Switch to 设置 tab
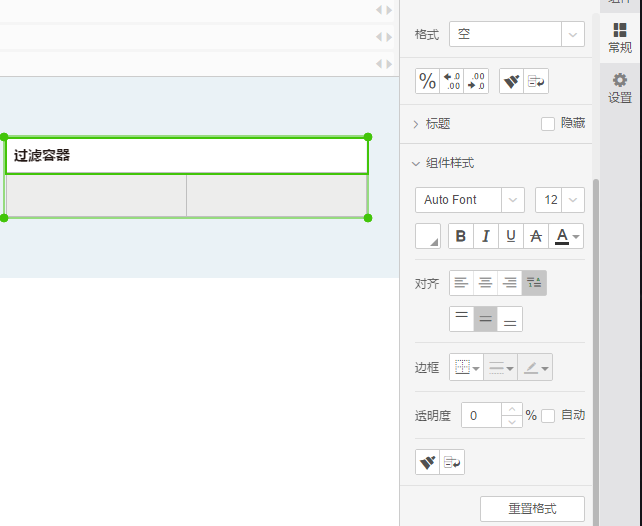The height and width of the screenshot is (526, 642). (x=620, y=88)
